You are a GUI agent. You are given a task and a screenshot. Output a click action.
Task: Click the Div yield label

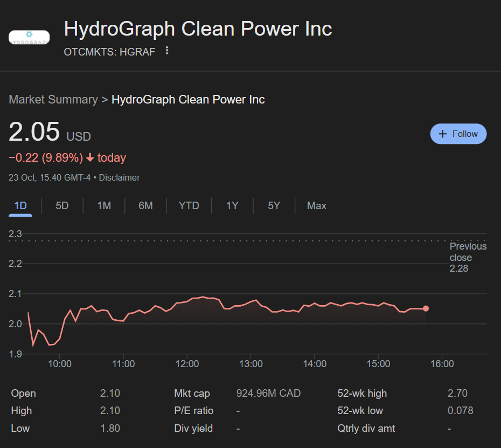click(193, 428)
